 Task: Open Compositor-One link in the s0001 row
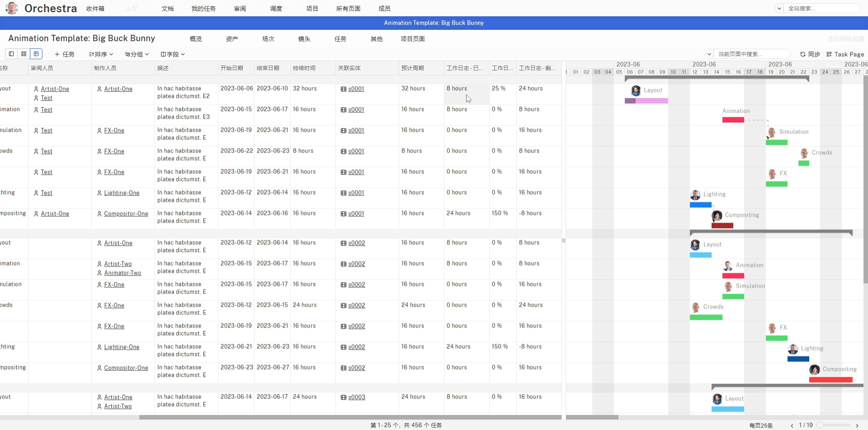click(x=126, y=214)
